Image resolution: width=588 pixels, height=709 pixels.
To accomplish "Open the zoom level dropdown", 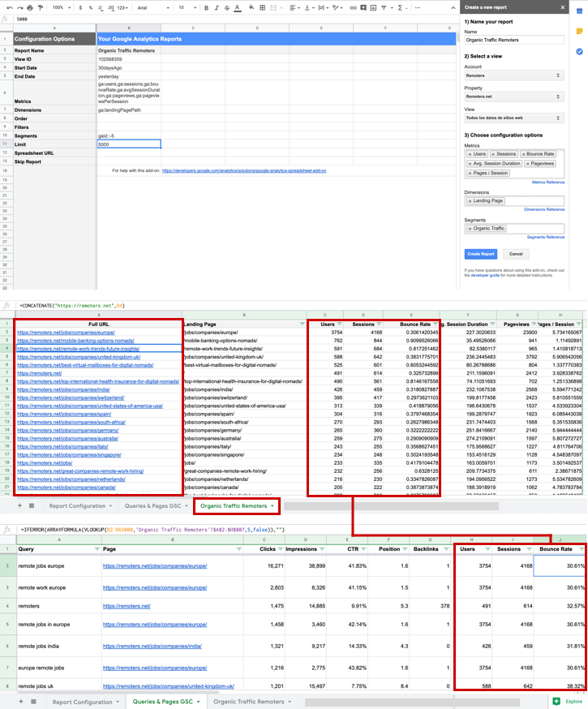I will point(61,7).
